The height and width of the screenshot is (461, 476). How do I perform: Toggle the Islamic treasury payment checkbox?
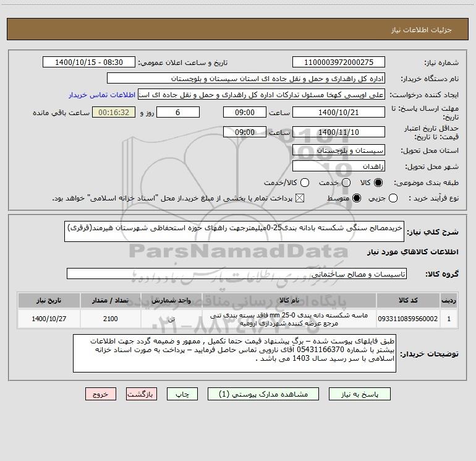point(300,198)
